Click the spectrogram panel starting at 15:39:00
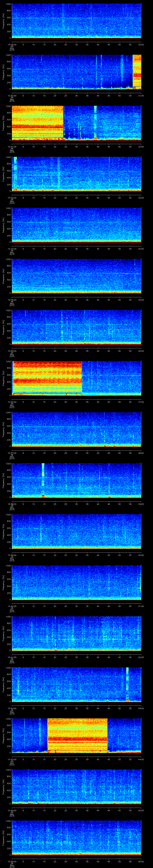The image size is (153, 868). tap(76, 531)
